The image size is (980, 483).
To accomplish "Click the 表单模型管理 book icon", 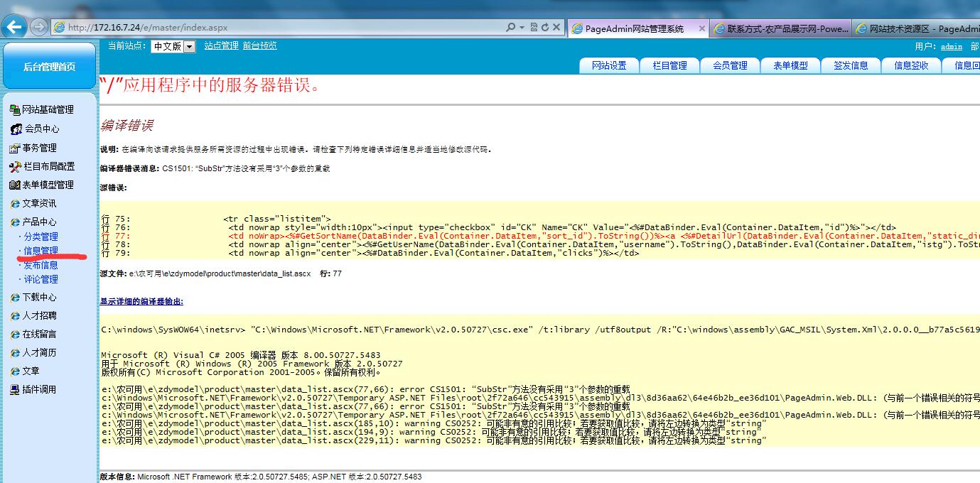I will coord(14,185).
